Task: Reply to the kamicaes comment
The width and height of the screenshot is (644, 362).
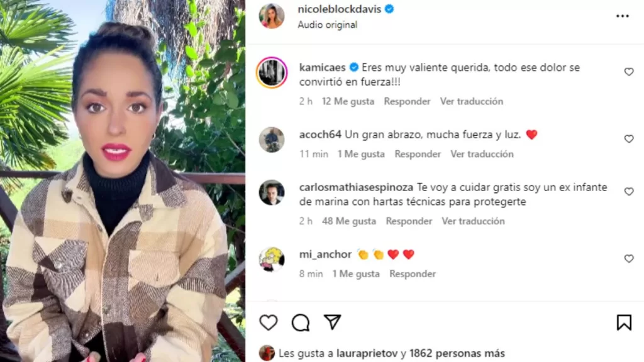Action: point(407,101)
